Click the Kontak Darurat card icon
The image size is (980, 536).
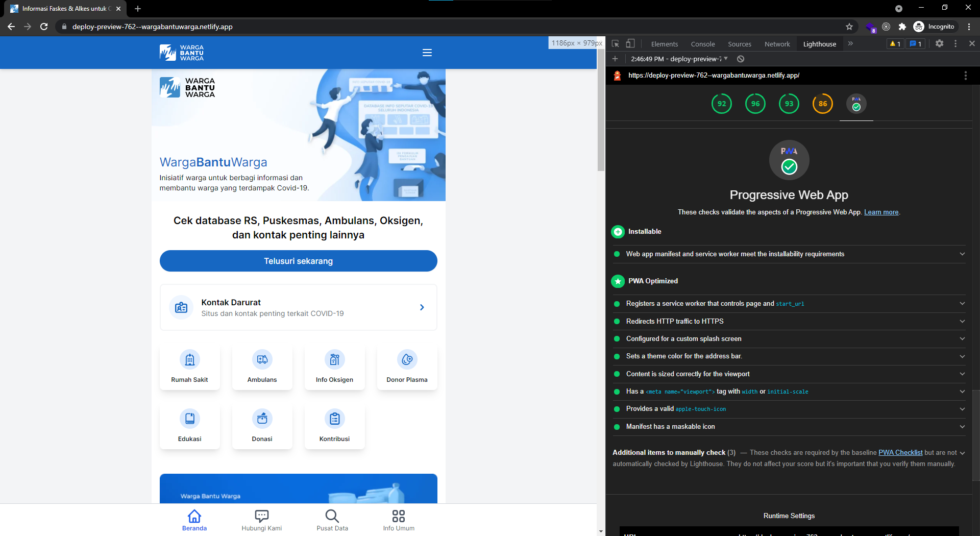[181, 307]
